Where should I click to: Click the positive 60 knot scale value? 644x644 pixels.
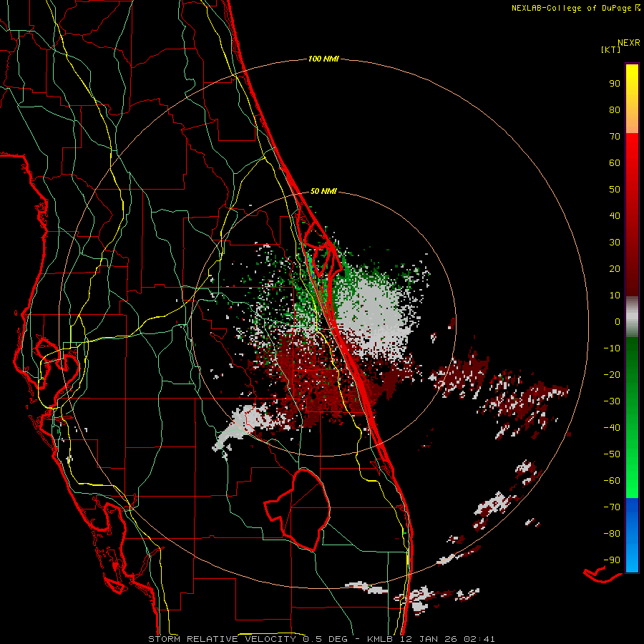tap(615, 163)
